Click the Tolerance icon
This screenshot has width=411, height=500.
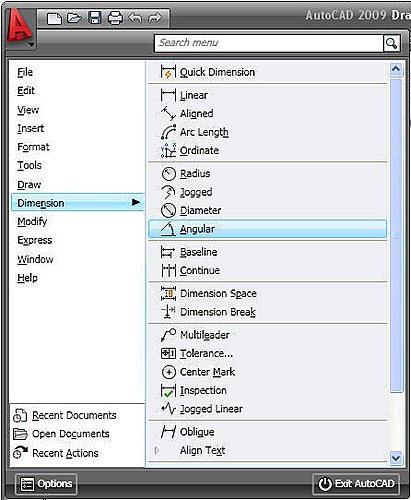coord(168,353)
